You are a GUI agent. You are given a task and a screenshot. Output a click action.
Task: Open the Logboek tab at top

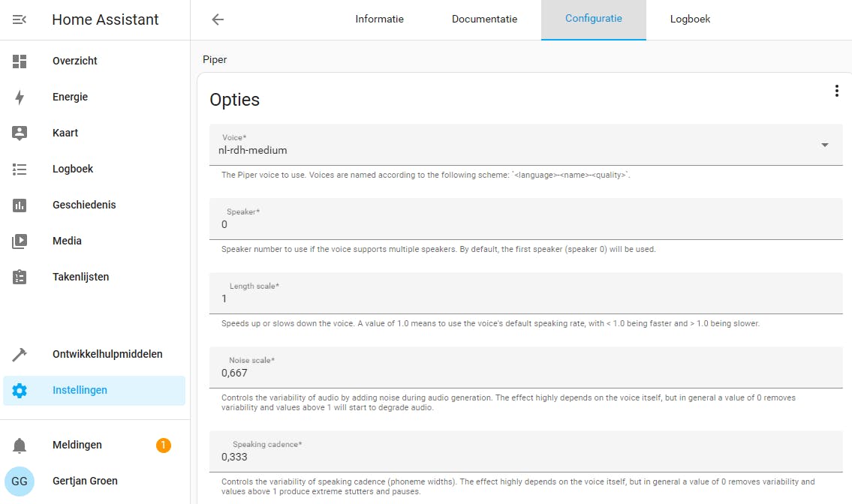690,19
